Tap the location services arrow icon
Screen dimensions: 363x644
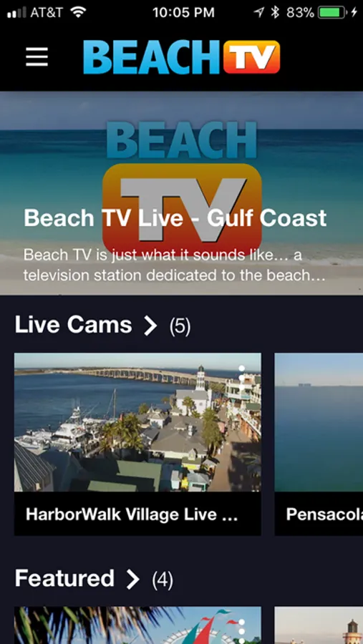258,13
